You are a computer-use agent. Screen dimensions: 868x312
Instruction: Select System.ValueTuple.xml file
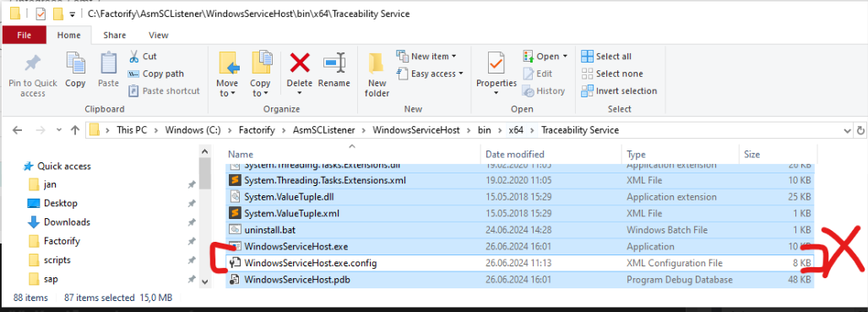click(520, 213)
